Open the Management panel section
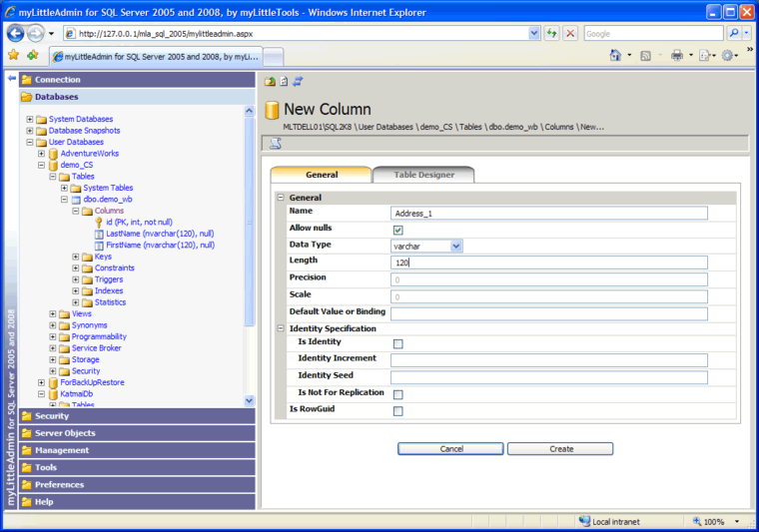Viewport: 759px width, 532px height. [x=137, y=450]
